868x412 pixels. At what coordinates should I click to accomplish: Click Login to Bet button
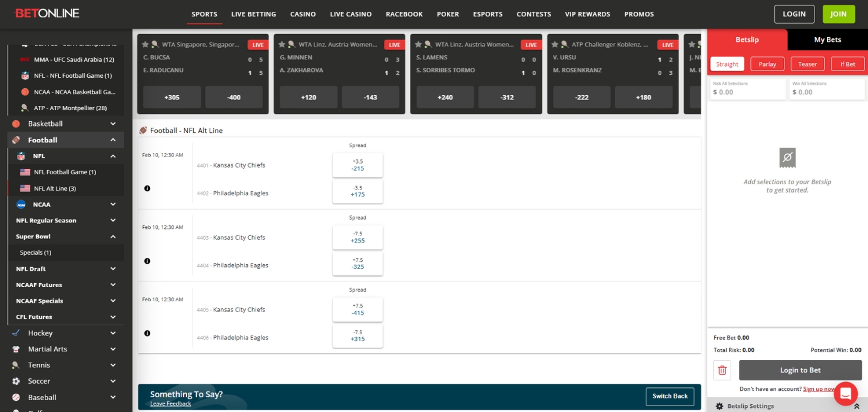800,370
